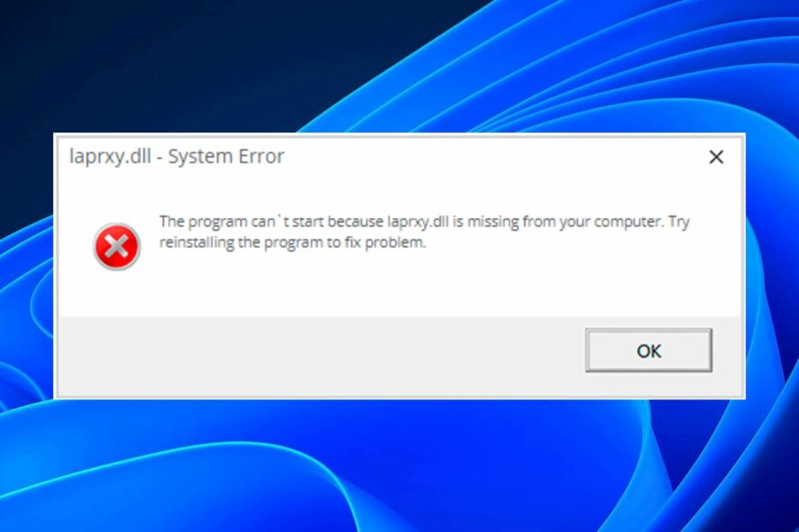Click the white X inside error icon
The image size is (799, 532).
click(x=116, y=247)
